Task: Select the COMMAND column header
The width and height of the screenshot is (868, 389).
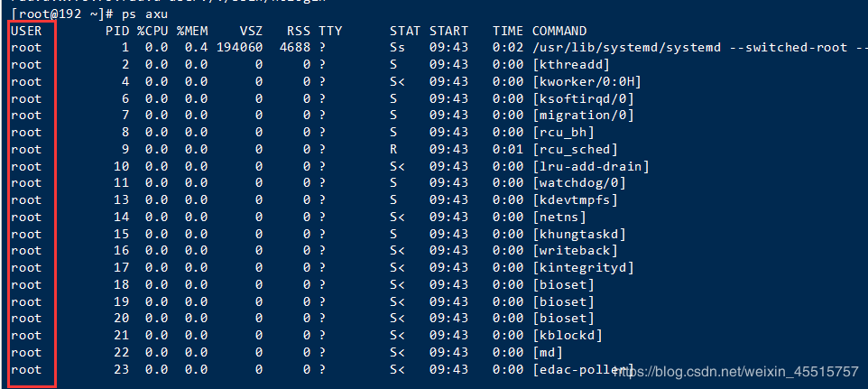Action: pyautogui.click(x=559, y=31)
